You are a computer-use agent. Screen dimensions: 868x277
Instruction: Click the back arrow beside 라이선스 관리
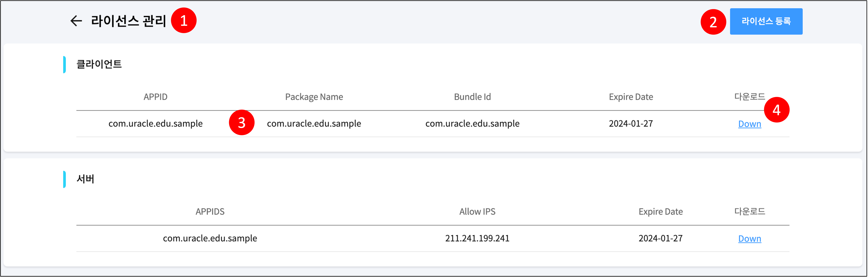tap(76, 21)
